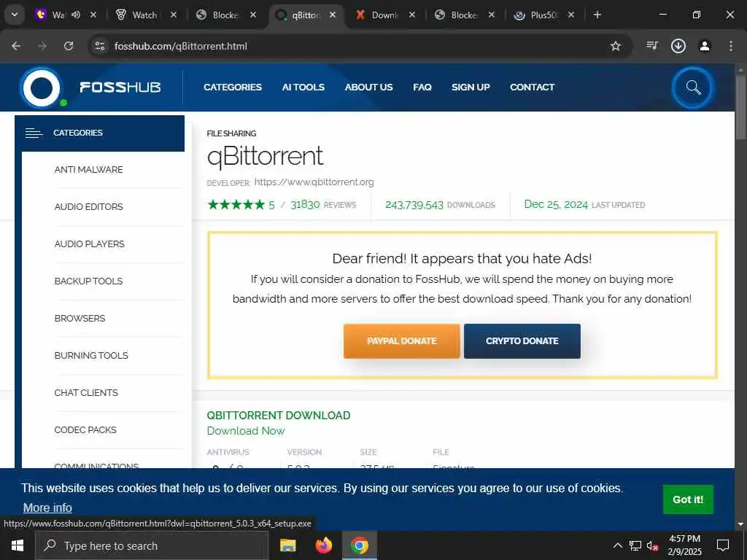Open the network tray icon
Image resolution: width=747 pixels, height=560 pixels.
[x=635, y=545]
